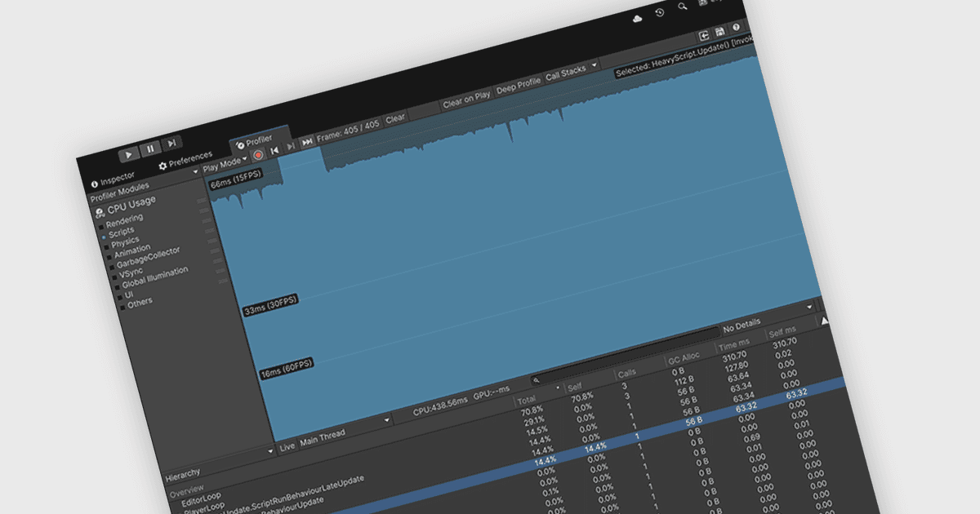Switch to the Inspector tab
This screenshot has height=514, width=980.
(112, 179)
